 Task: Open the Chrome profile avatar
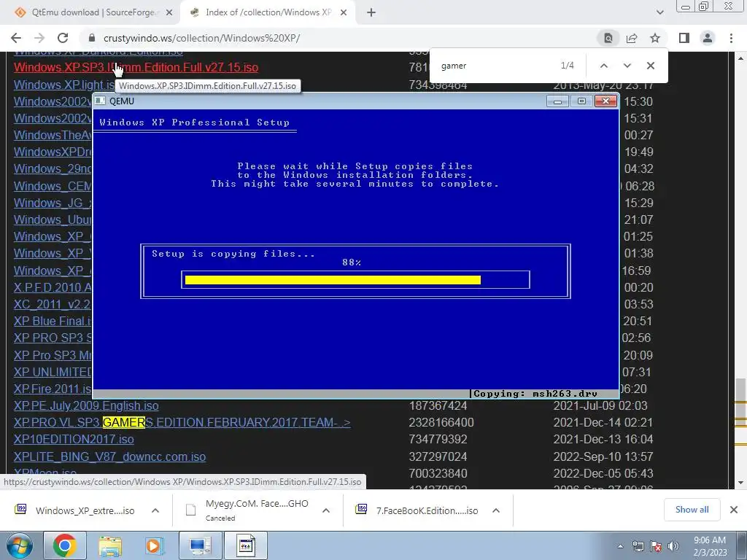point(708,38)
